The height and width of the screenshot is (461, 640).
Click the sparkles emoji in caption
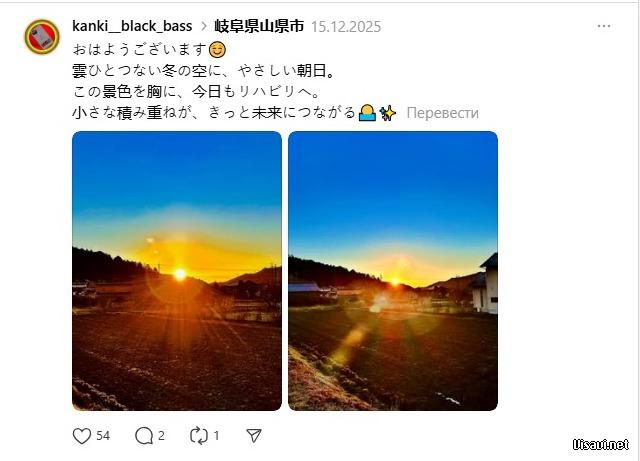click(x=388, y=113)
